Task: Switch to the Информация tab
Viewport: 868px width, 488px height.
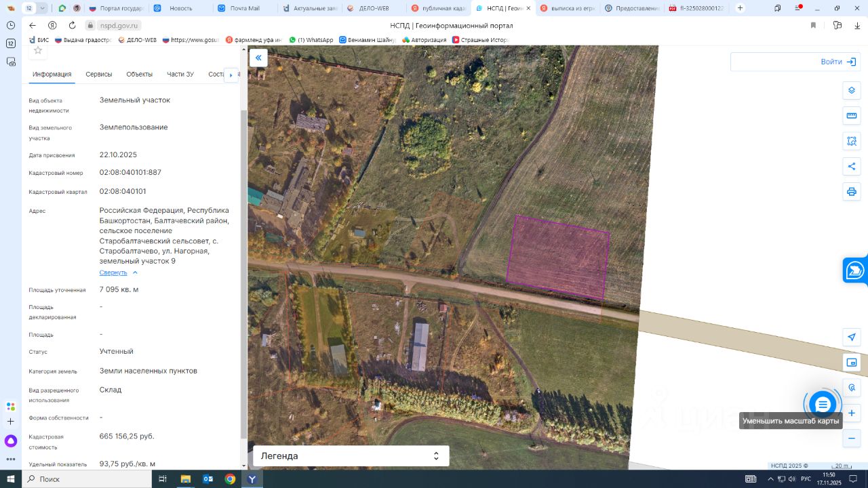Action: pos(52,75)
